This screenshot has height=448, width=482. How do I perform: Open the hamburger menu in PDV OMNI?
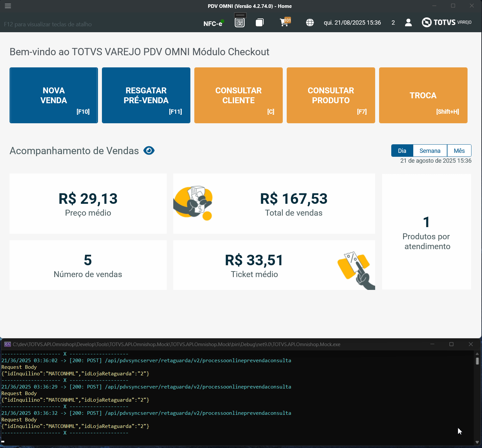tap(8, 6)
